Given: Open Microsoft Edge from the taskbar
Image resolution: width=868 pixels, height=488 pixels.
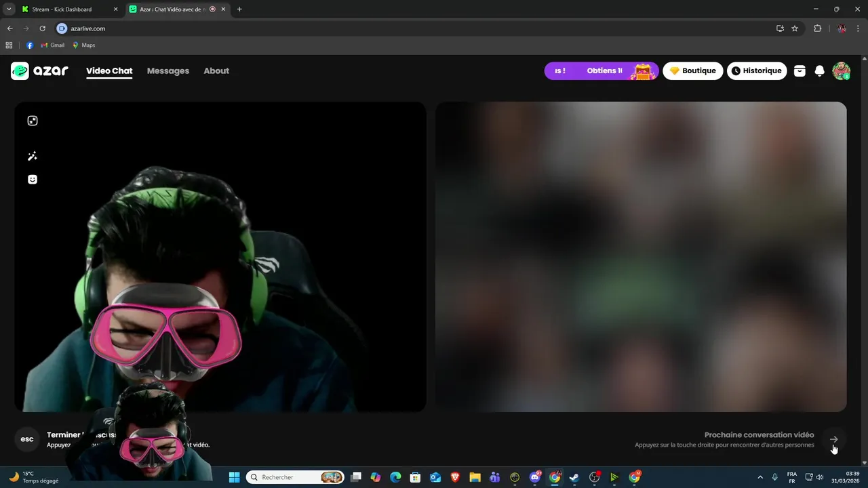Looking at the screenshot, I should (x=395, y=477).
